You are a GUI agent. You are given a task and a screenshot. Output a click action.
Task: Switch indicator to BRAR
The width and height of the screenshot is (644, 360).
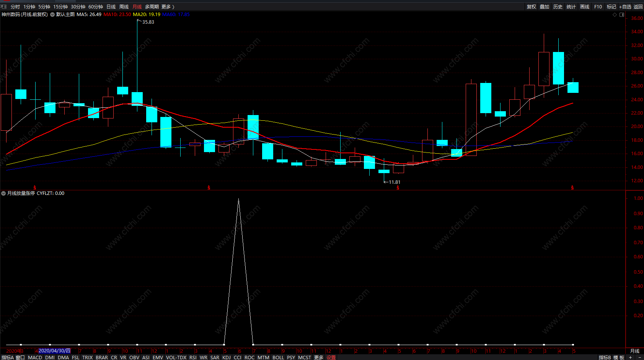coord(102,357)
